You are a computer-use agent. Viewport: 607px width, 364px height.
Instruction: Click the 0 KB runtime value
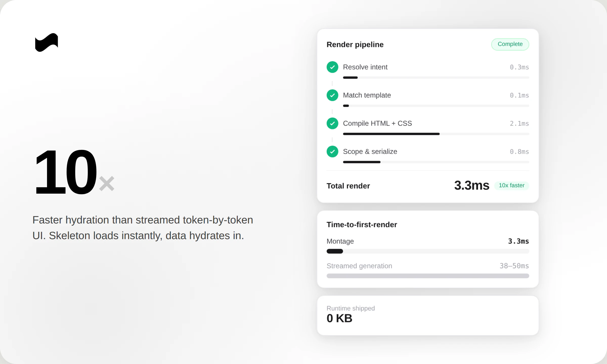[x=339, y=318]
